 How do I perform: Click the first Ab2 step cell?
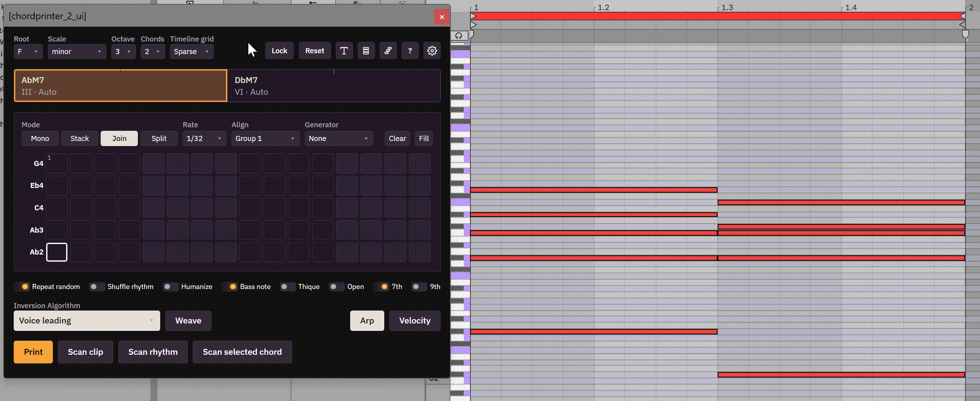(x=57, y=252)
